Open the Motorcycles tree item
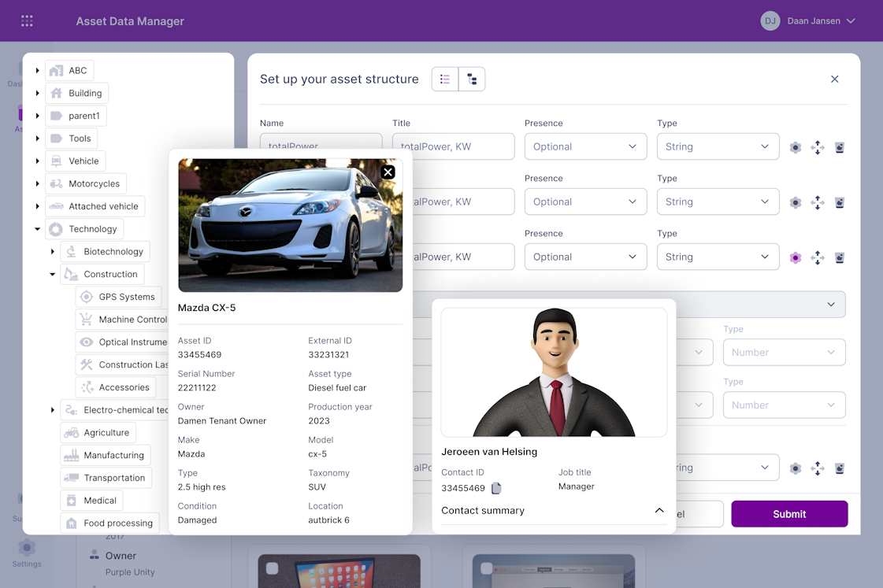This screenshot has height=588, width=883. point(86,183)
